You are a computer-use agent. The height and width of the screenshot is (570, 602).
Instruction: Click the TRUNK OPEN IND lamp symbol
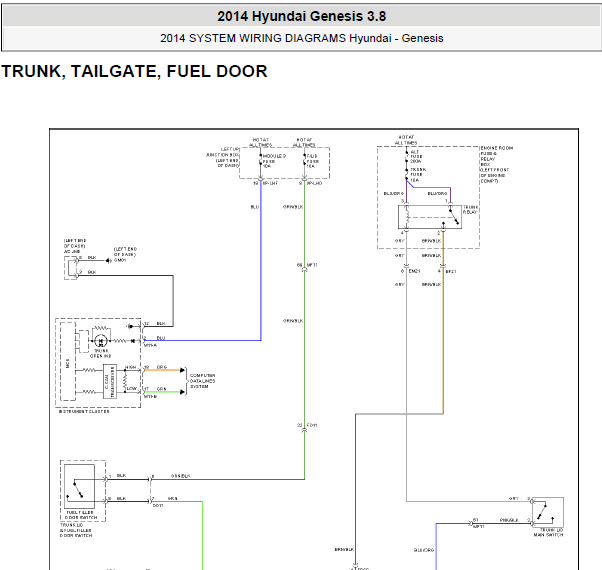[x=101, y=340]
